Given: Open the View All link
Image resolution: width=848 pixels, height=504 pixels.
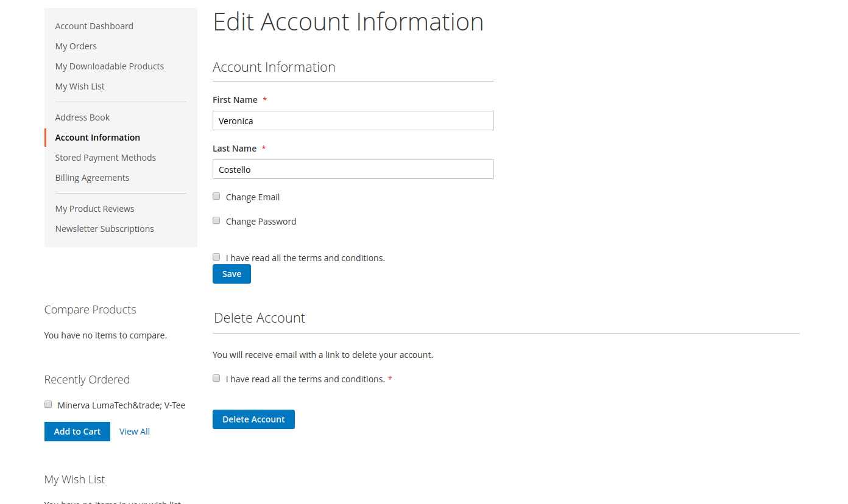Looking at the screenshot, I should pyautogui.click(x=135, y=432).
